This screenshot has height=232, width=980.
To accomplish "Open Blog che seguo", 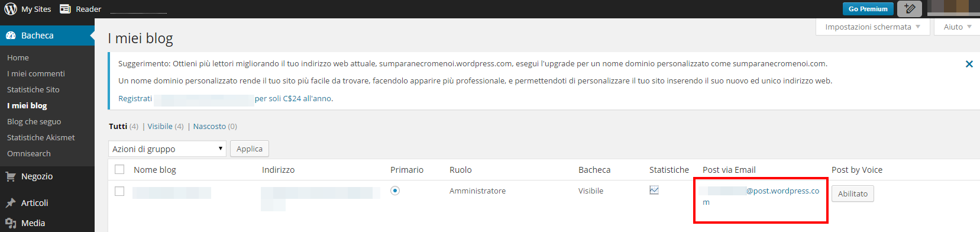I will tap(34, 121).
